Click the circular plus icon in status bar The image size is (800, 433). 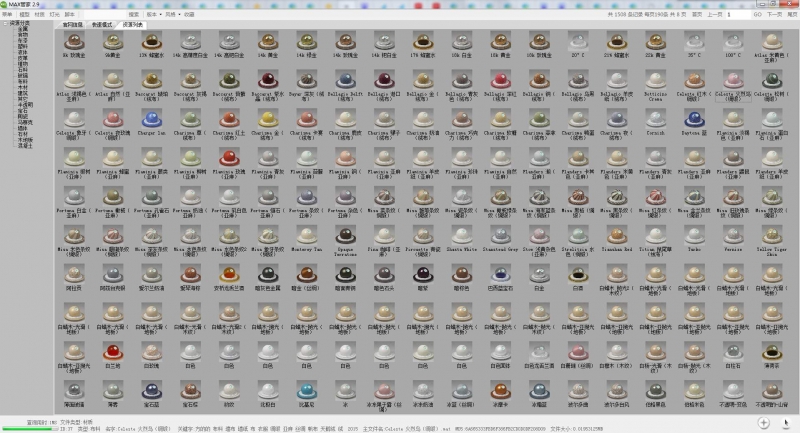click(x=763, y=423)
